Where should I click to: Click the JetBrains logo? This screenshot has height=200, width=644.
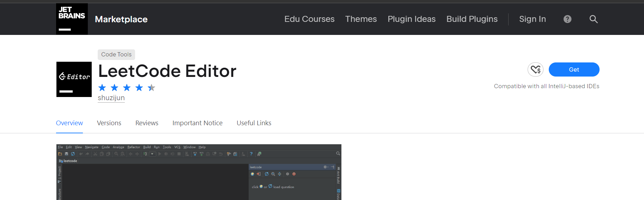click(x=72, y=19)
